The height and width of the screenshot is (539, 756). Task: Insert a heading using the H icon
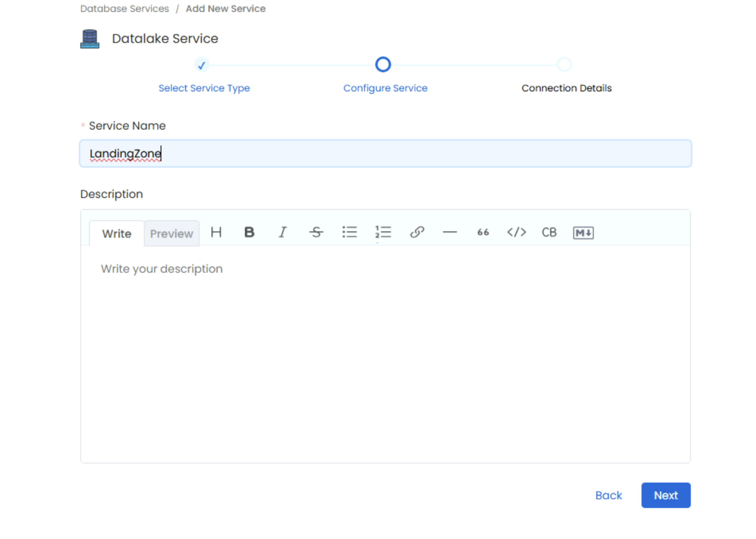(216, 232)
